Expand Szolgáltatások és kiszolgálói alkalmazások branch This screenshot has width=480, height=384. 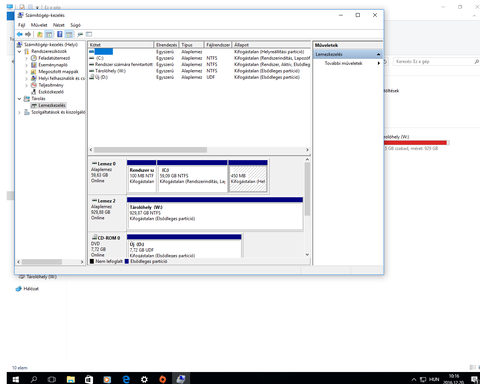tap(19, 112)
